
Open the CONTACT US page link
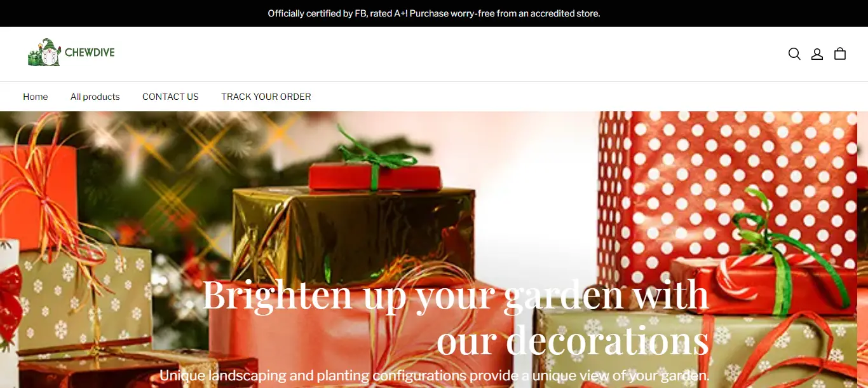(x=170, y=97)
